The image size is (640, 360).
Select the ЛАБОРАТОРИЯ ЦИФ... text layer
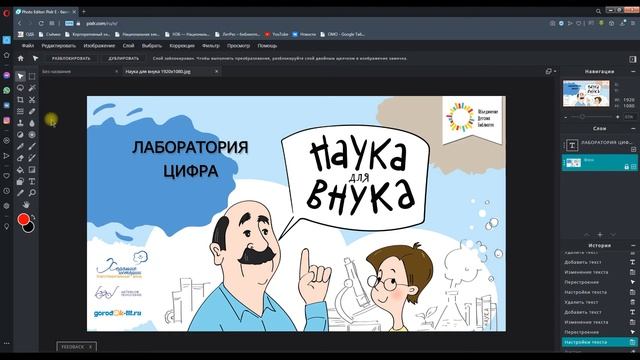click(599, 144)
